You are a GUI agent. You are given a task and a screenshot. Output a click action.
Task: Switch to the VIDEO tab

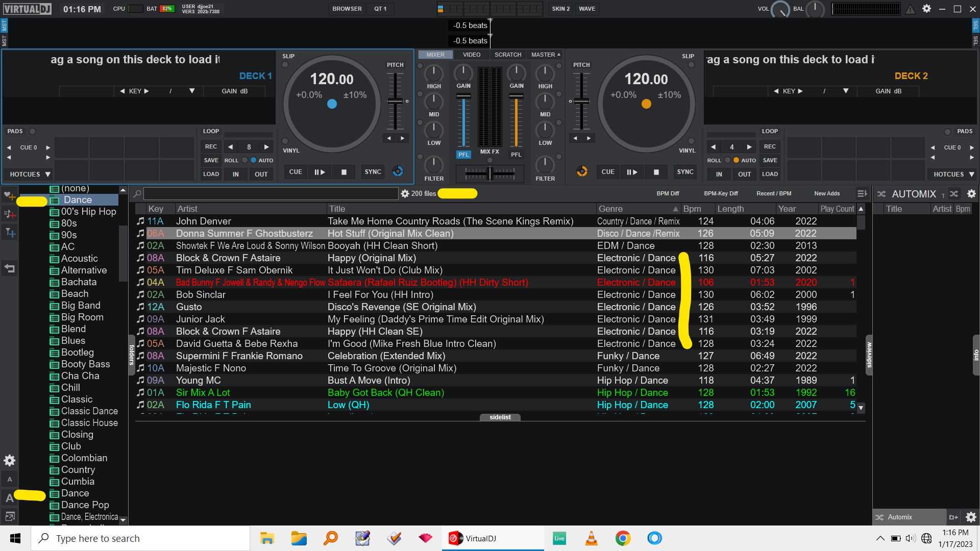click(x=472, y=55)
